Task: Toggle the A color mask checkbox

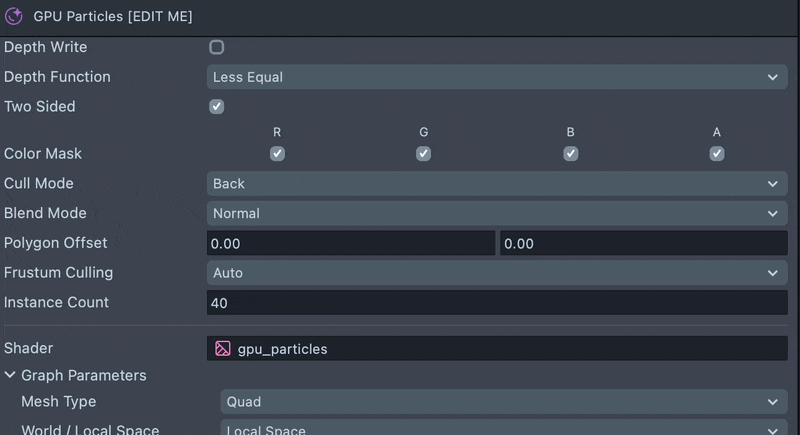Action: click(717, 154)
